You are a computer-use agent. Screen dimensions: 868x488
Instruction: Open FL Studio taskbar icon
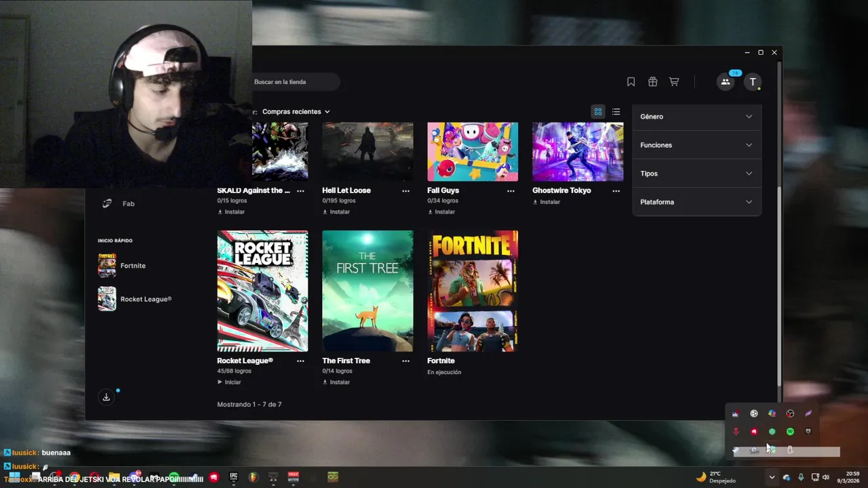point(254,477)
